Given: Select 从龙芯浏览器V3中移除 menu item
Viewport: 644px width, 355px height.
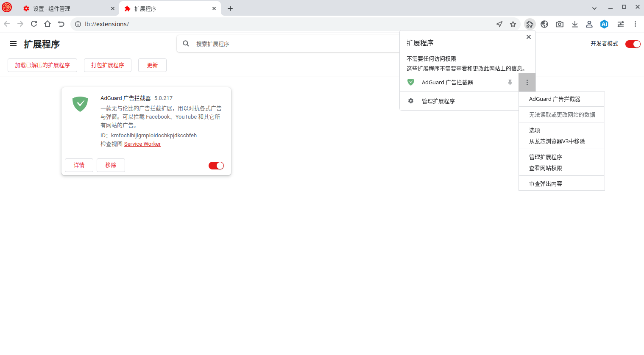Looking at the screenshot, I should (562, 141).
